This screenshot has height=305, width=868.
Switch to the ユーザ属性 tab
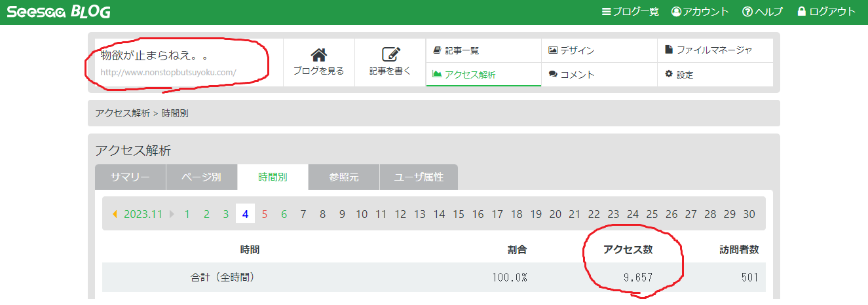tap(419, 177)
